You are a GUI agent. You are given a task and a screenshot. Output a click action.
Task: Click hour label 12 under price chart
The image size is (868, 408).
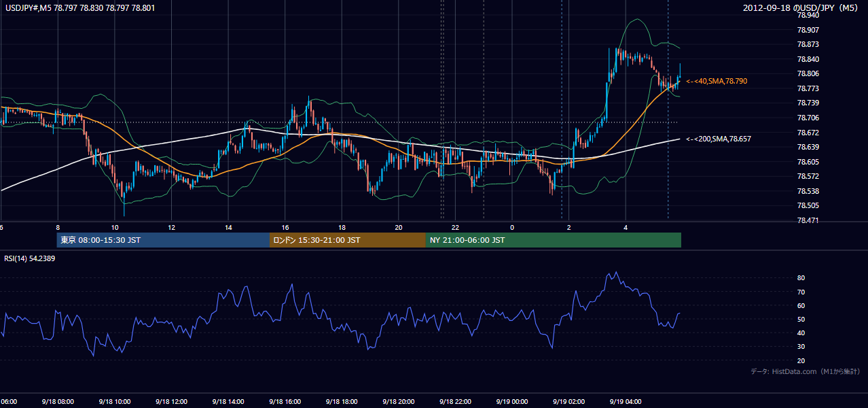point(172,228)
